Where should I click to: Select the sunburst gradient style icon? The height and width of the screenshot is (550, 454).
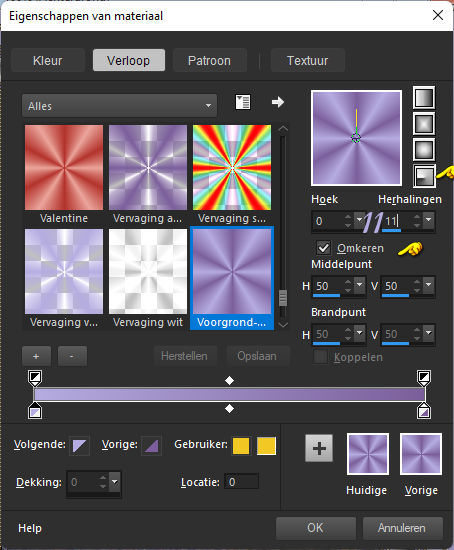coord(424,149)
